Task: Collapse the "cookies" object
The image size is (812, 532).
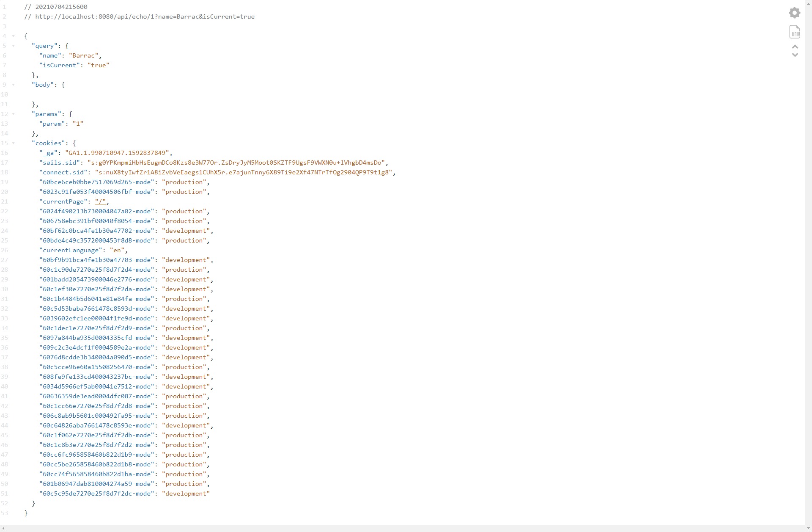Action: tap(13, 143)
